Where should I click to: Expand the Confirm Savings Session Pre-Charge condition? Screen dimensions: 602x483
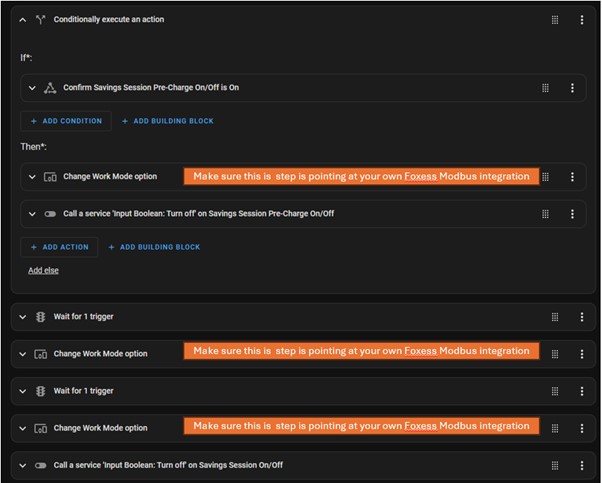(x=32, y=88)
